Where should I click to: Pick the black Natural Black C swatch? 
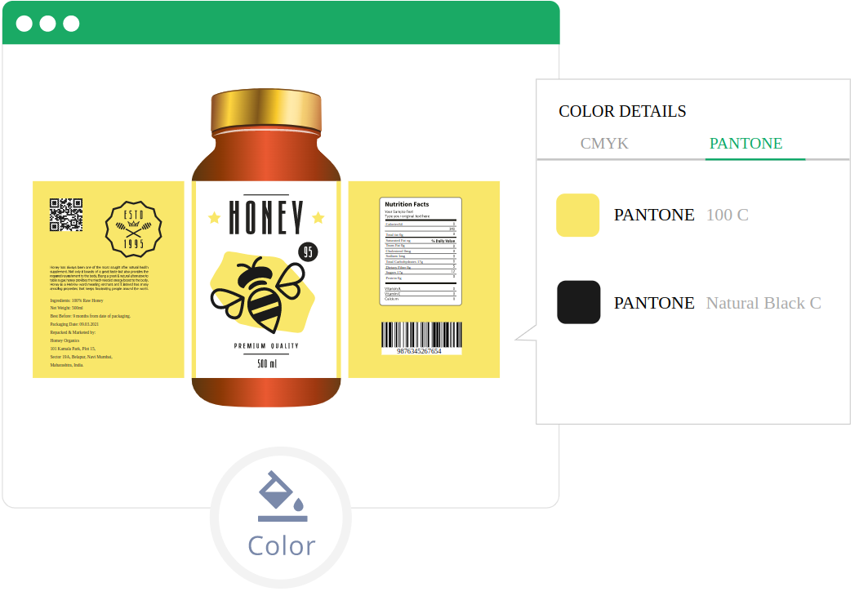click(578, 302)
